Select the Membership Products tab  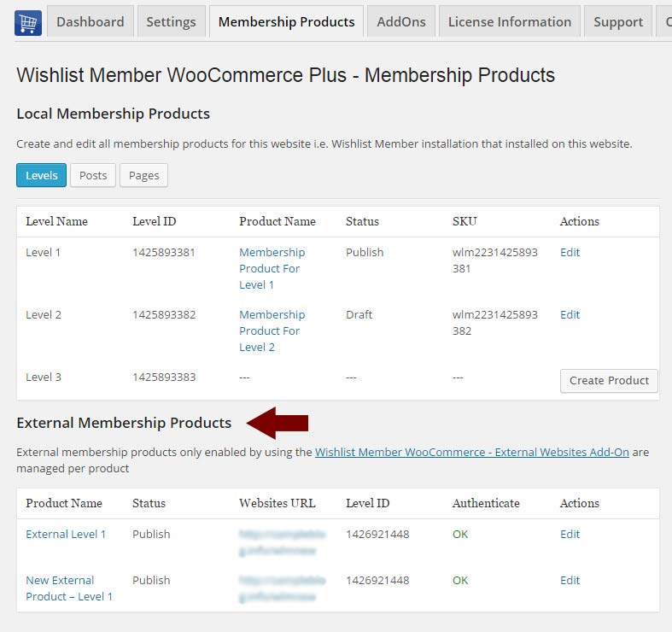[x=286, y=21]
